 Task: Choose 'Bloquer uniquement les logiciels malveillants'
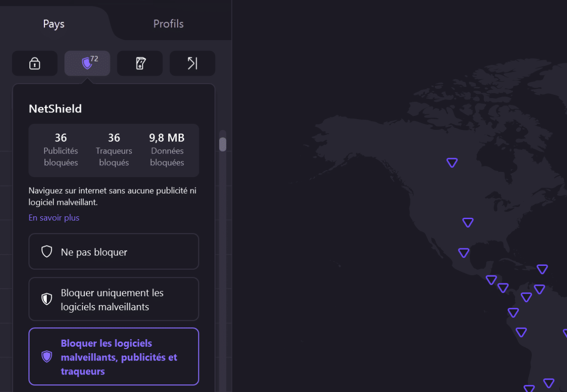[x=114, y=299]
